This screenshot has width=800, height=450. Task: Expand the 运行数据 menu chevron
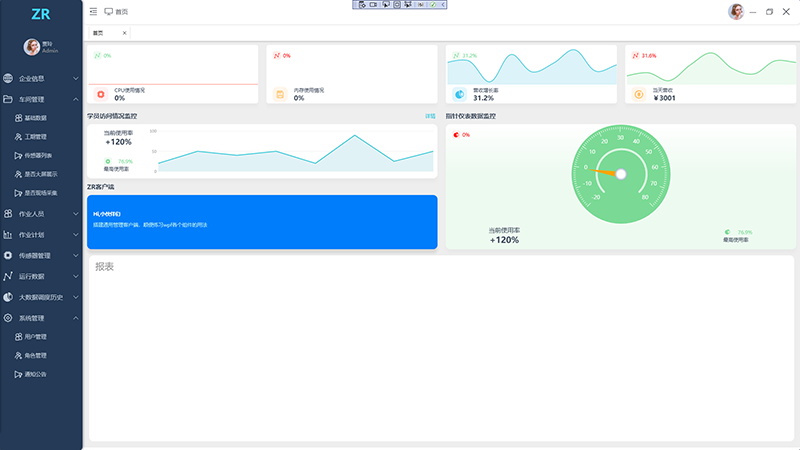click(x=76, y=277)
